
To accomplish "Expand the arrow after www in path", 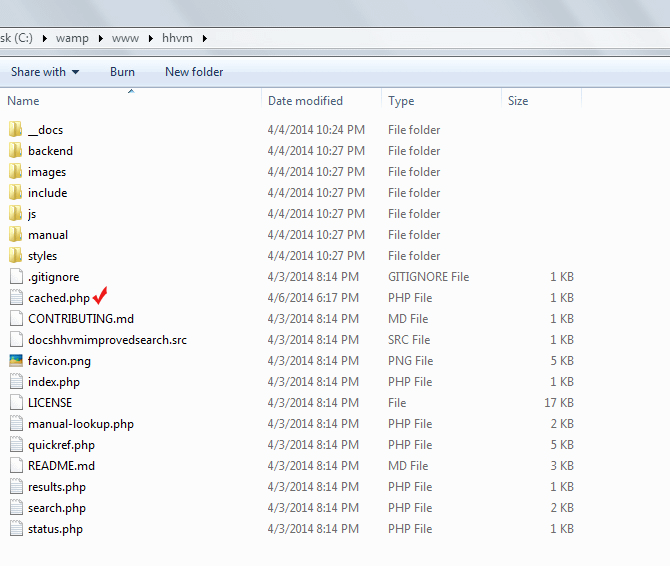I will click(151, 38).
